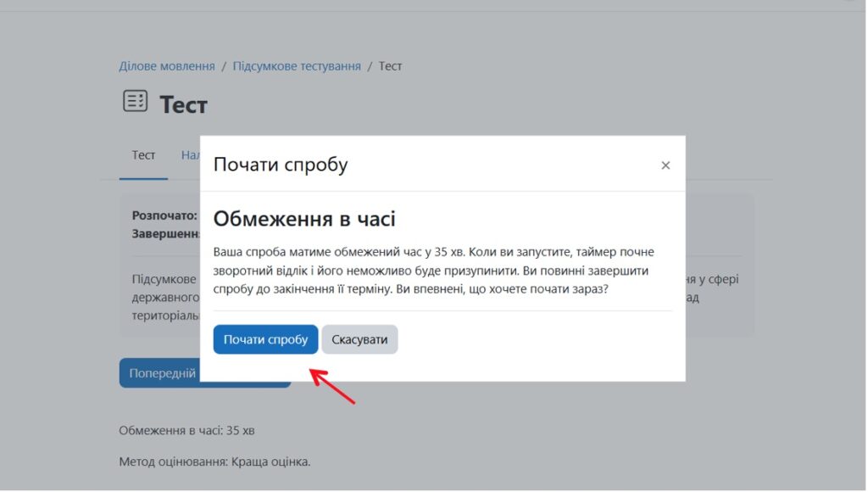Click the Тест breadcrumb item

[x=390, y=66]
